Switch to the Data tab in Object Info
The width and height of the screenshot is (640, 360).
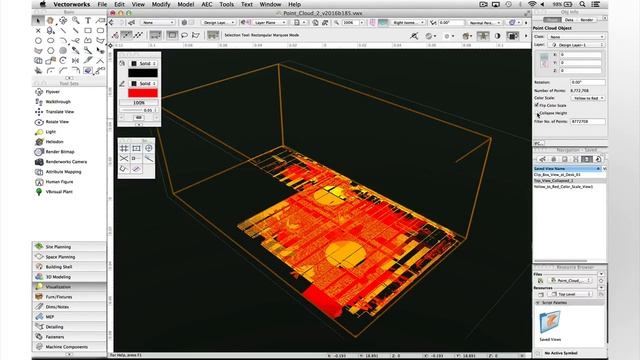click(x=569, y=20)
